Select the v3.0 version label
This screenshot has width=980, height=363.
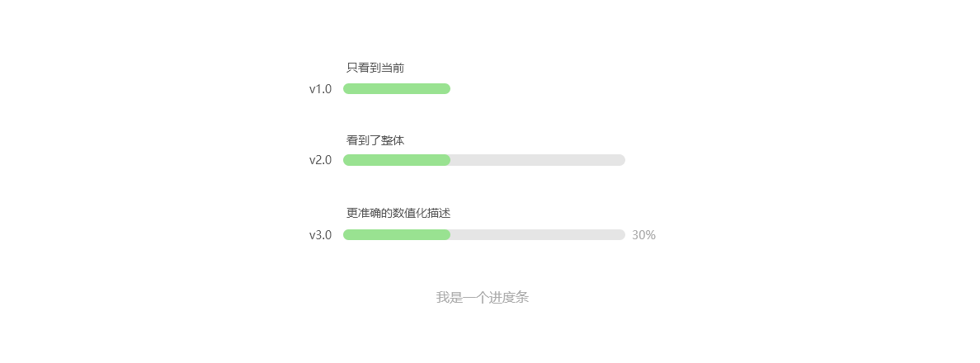click(x=320, y=235)
